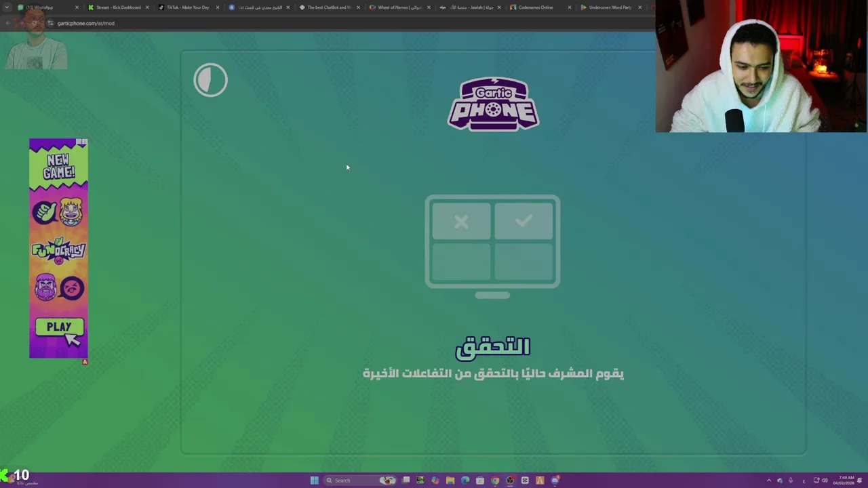The height and width of the screenshot is (488, 868).
Task: Click the NEW GAME ad banner headline
Action: [58, 167]
